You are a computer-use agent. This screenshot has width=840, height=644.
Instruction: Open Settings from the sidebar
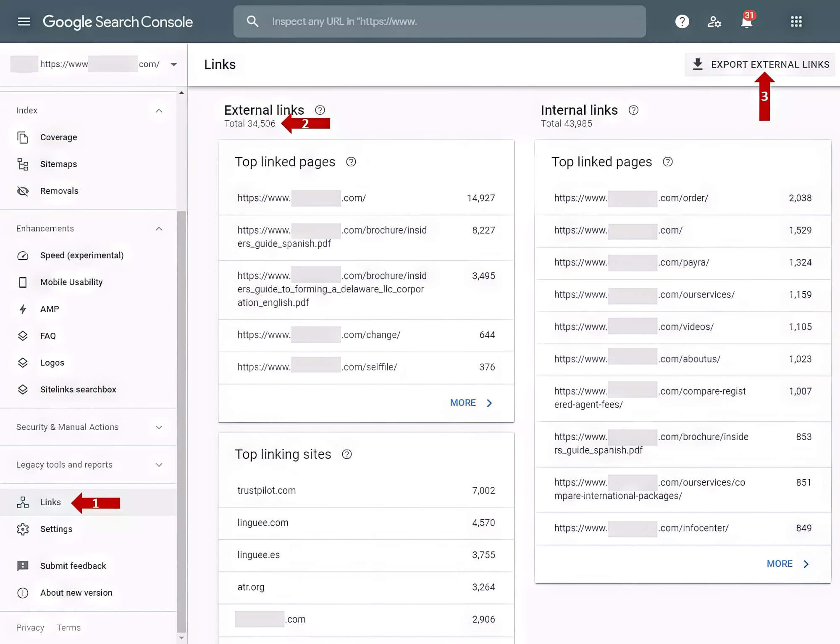click(56, 529)
